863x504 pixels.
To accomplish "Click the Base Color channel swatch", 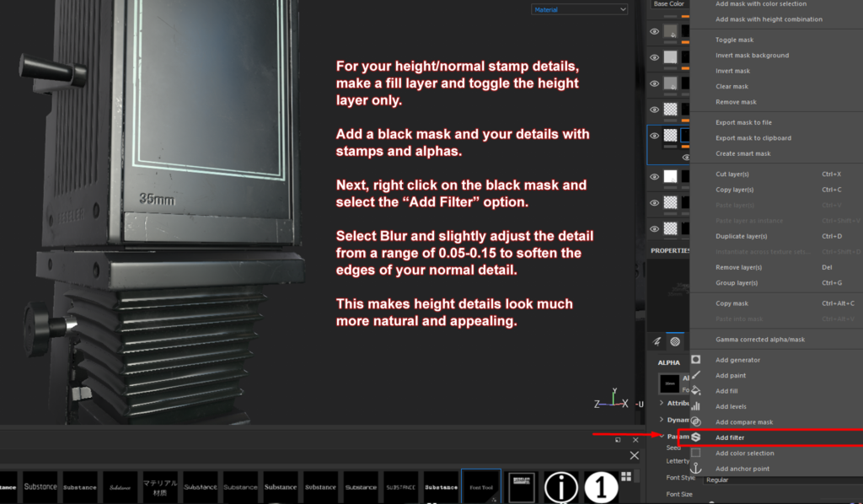I will [668, 4].
